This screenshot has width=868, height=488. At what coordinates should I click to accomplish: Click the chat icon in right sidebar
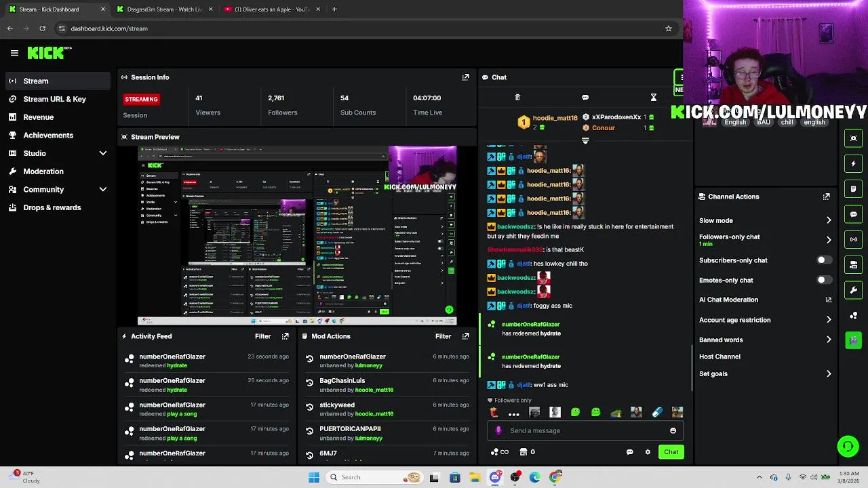[854, 214]
